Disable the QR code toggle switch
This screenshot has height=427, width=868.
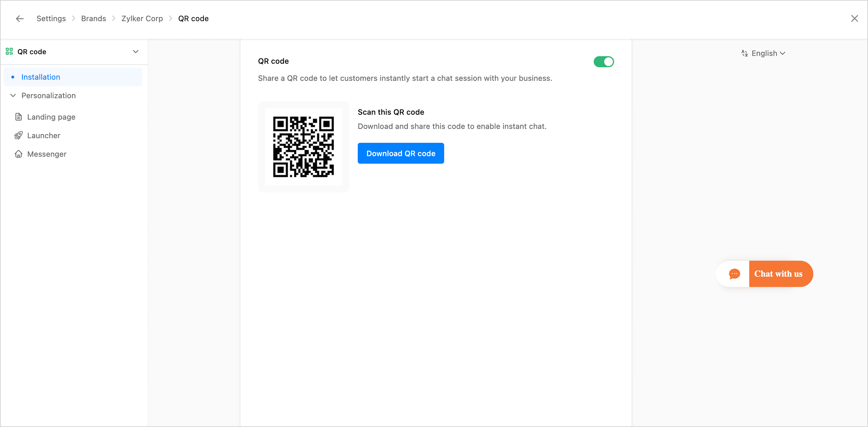click(604, 62)
